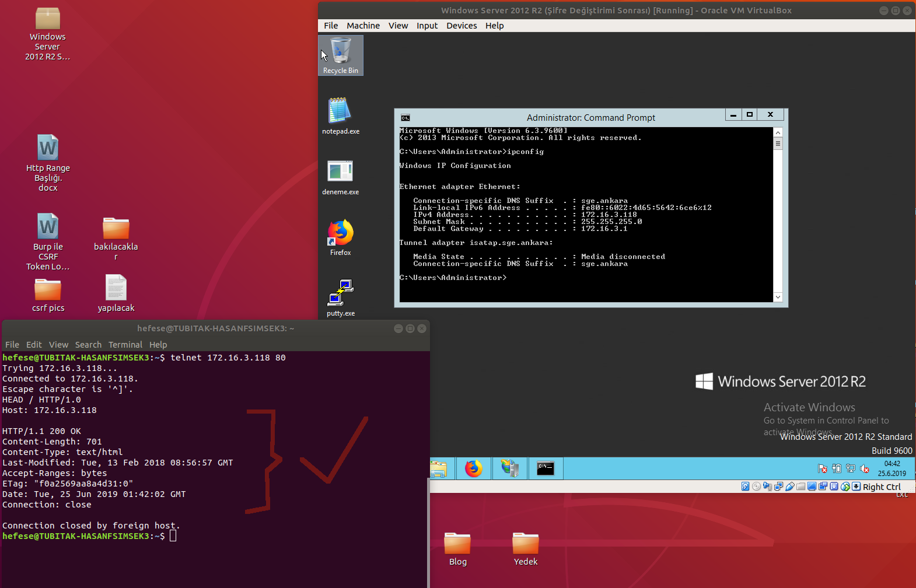Click the VirtualBox hard disk activity indicator
The height and width of the screenshot is (588, 916).
(745, 487)
